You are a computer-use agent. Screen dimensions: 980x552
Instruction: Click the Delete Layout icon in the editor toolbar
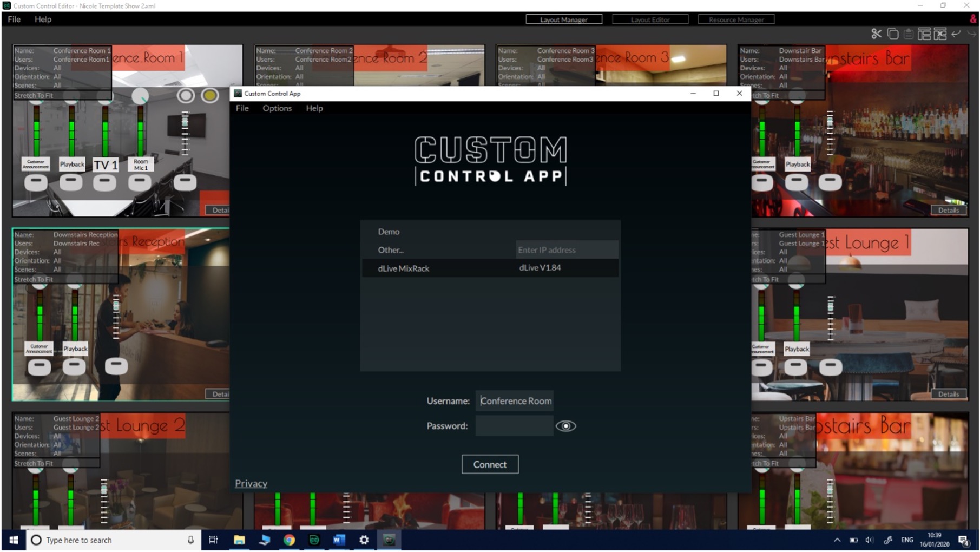pyautogui.click(x=940, y=34)
